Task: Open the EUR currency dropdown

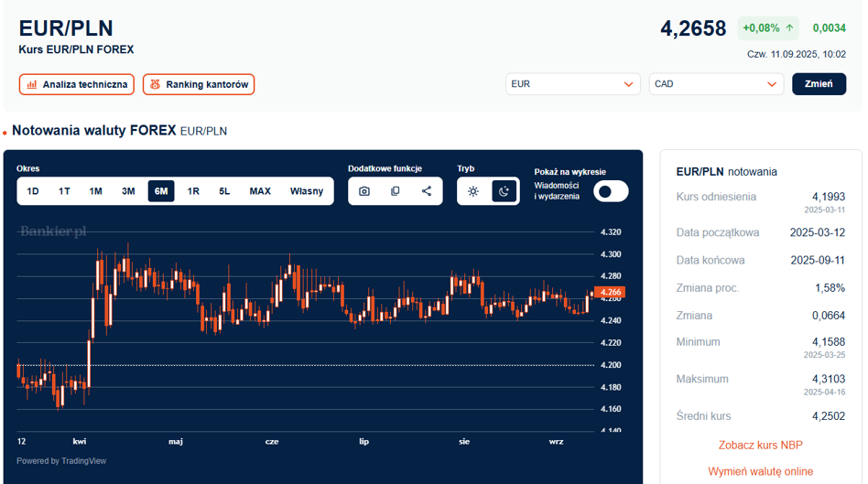Action: 573,84
